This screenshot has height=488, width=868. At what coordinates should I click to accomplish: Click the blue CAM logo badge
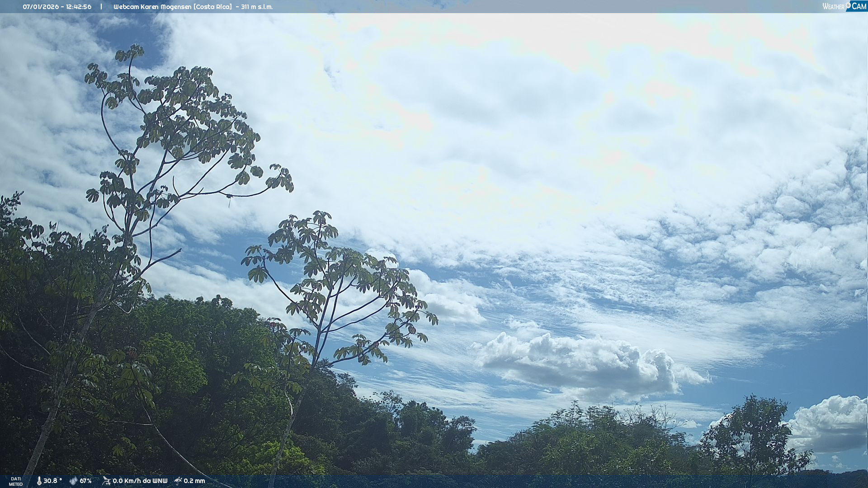pyautogui.click(x=859, y=6)
